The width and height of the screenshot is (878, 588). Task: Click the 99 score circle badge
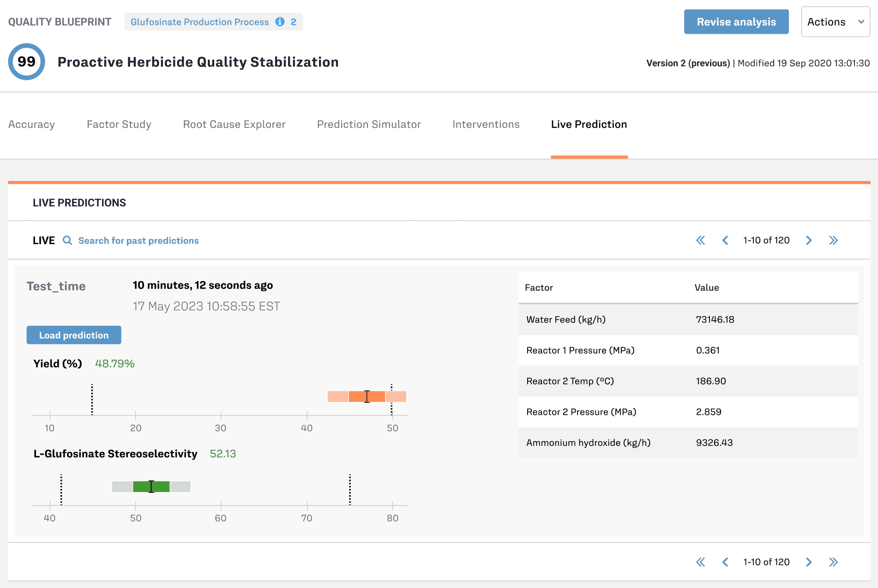27,62
